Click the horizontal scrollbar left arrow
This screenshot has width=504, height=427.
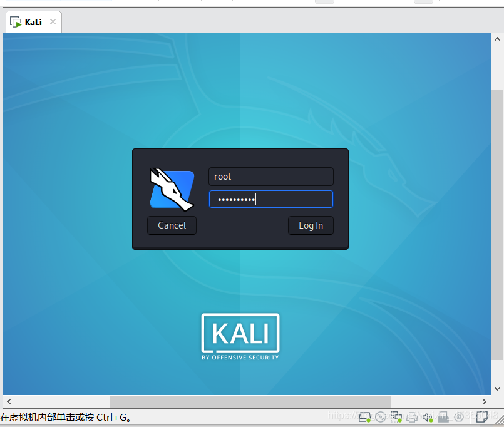(9, 401)
